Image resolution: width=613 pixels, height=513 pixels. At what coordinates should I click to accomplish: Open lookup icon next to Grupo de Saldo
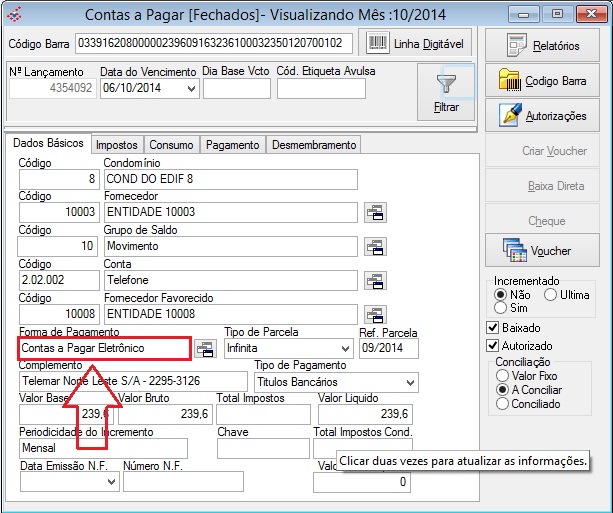[374, 246]
